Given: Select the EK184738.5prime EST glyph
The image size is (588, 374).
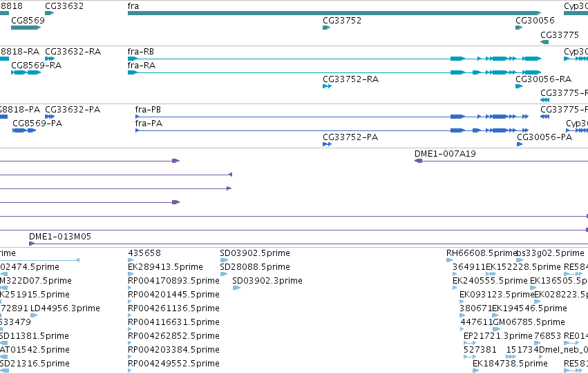Looking at the screenshot, I should (476, 371).
